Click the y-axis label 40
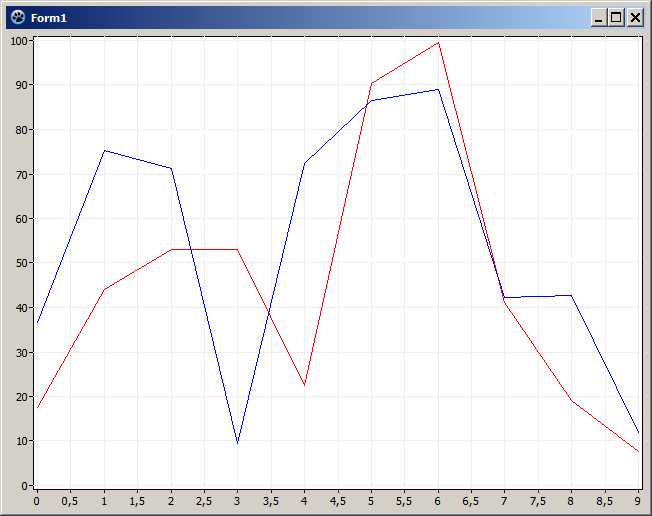This screenshot has height=516, width=652. tap(21, 308)
